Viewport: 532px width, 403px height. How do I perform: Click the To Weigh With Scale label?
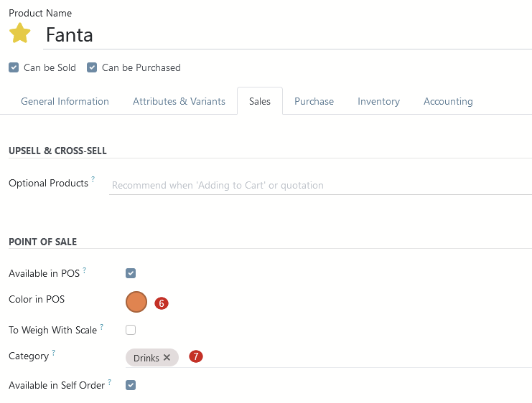coord(53,330)
